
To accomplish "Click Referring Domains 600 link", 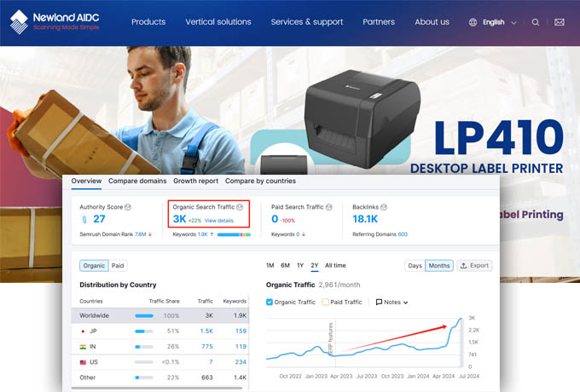I will coord(403,234).
